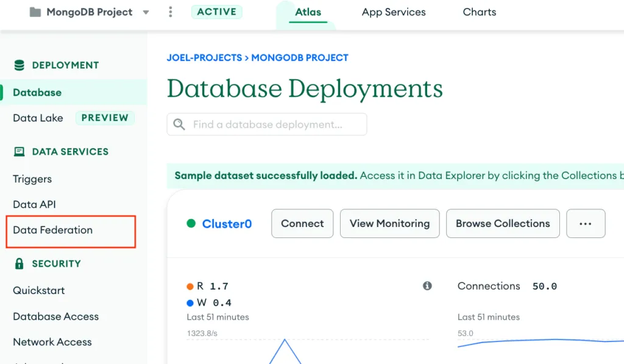This screenshot has width=624, height=364.
Task: Open Network Access settings
Action: 52,342
